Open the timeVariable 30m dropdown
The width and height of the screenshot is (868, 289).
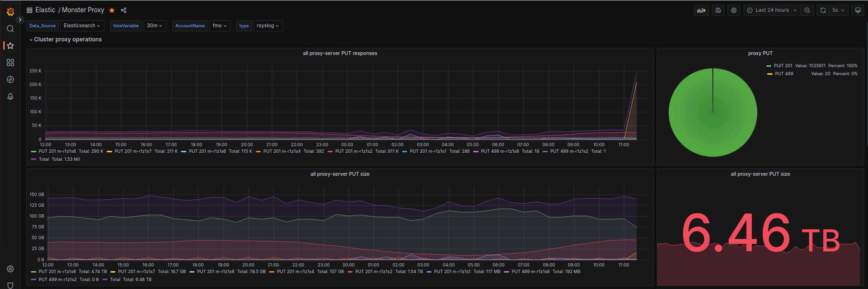point(154,26)
